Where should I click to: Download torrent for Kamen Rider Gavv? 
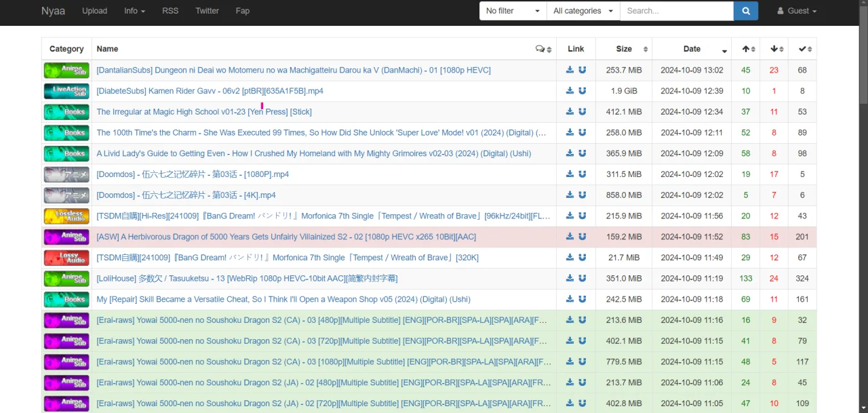[570, 91]
